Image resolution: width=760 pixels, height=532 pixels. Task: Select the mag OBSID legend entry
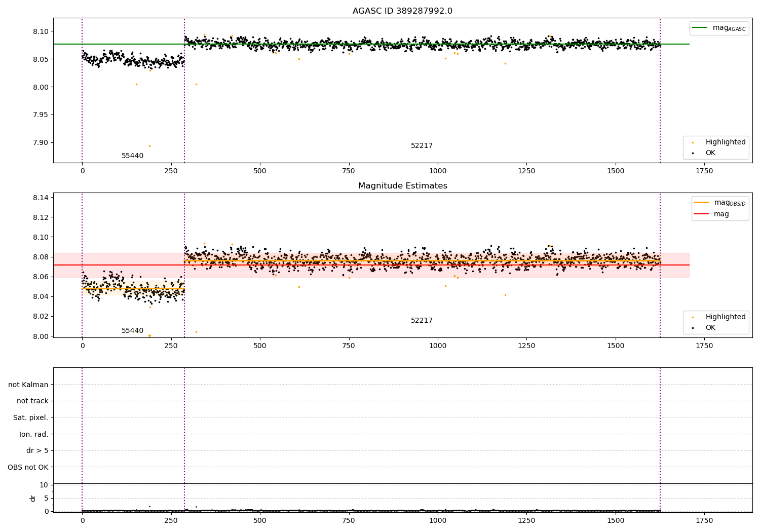(x=719, y=203)
